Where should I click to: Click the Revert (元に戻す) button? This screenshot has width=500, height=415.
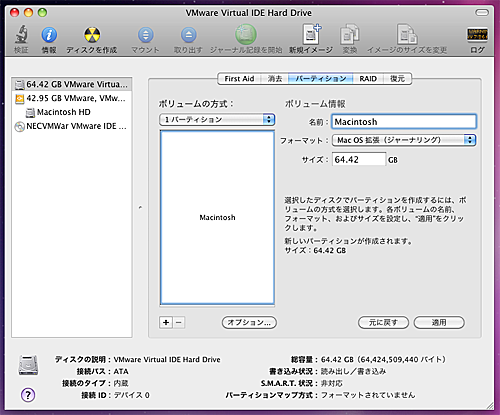point(383,322)
